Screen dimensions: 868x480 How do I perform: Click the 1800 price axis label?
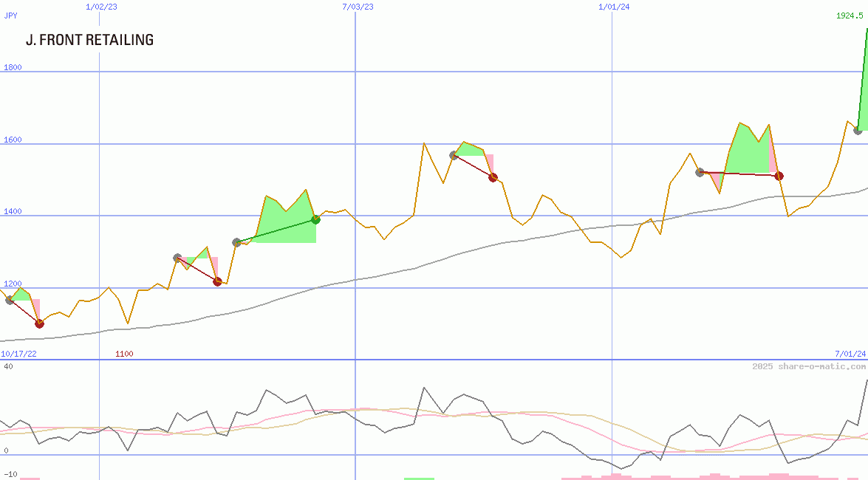pyautogui.click(x=13, y=67)
